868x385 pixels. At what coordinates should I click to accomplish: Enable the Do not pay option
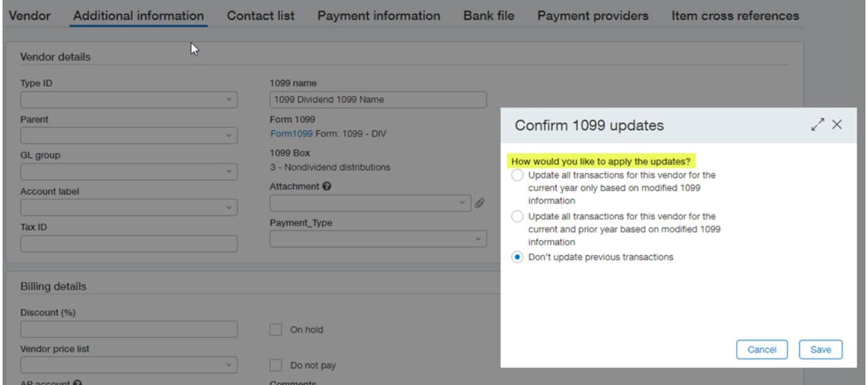(x=276, y=365)
